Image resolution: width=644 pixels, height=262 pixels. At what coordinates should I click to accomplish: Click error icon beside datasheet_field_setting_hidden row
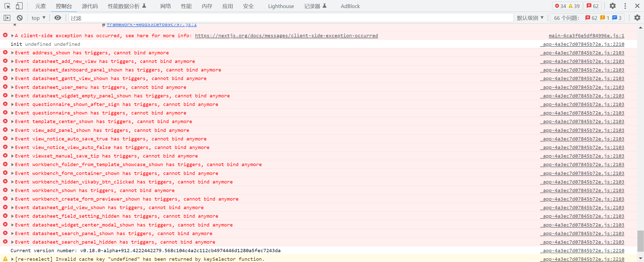5,216
